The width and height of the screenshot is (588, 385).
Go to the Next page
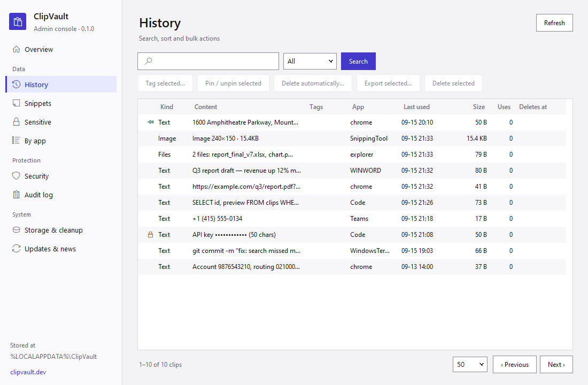click(x=556, y=364)
